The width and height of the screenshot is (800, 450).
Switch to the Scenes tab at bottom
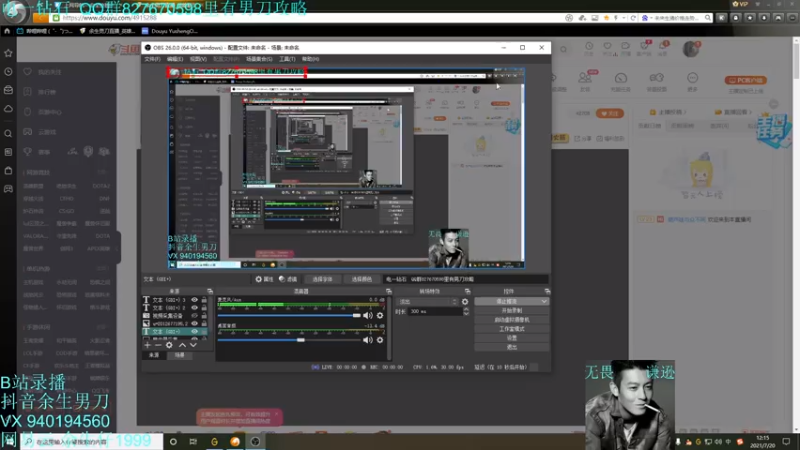coord(180,355)
